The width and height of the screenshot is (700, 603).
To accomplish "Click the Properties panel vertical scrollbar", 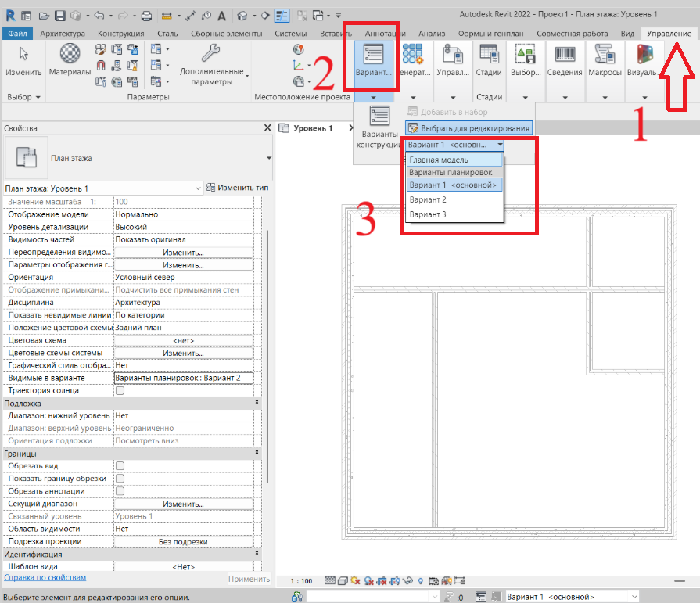I will pyautogui.click(x=267, y=356).
